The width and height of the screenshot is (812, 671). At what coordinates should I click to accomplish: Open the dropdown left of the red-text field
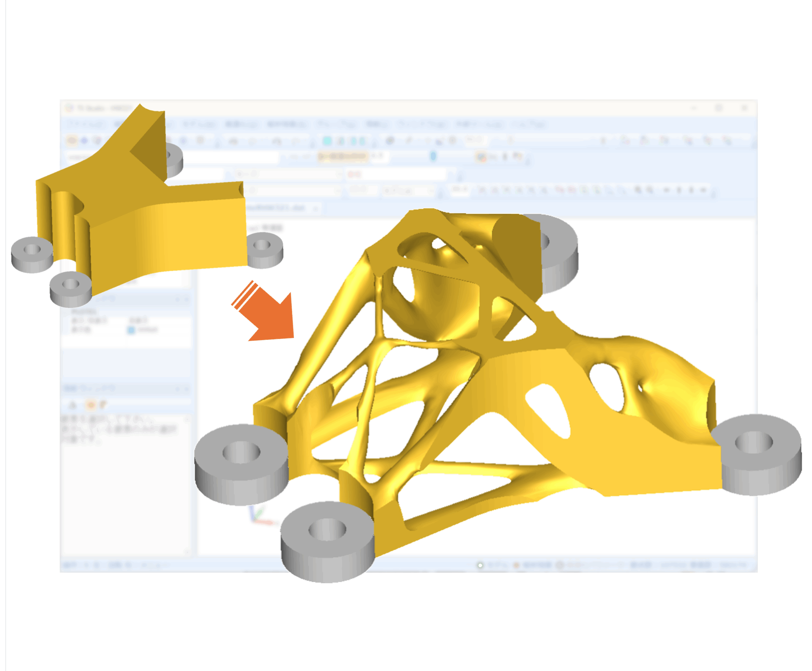pos(287,174)
